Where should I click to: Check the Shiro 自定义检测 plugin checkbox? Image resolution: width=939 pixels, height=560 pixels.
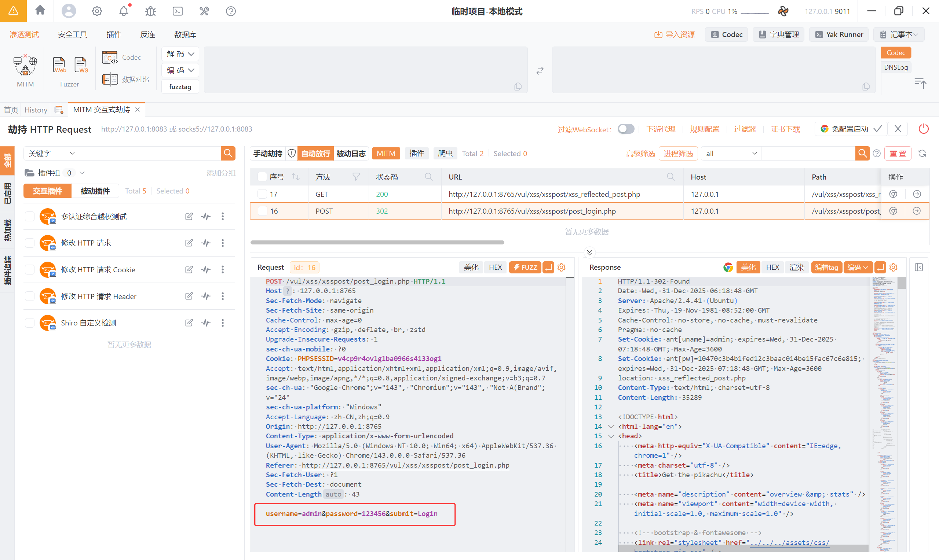tap(30, 323)
